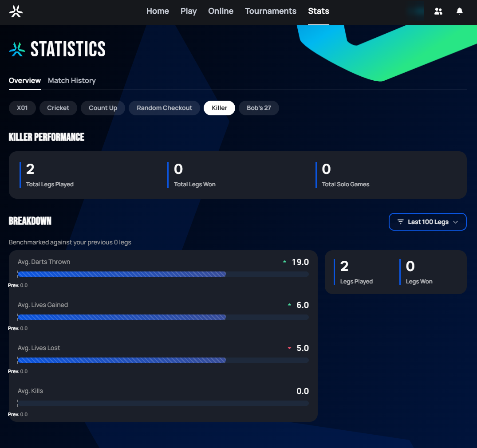Switch to the Match History tab
This screenshot has height=448, width=477.
(72, 81)
